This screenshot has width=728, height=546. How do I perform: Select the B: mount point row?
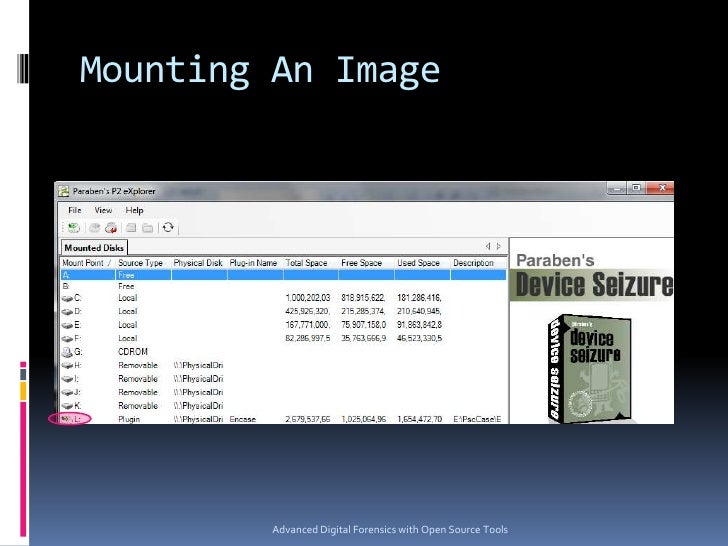click(283, 286)
